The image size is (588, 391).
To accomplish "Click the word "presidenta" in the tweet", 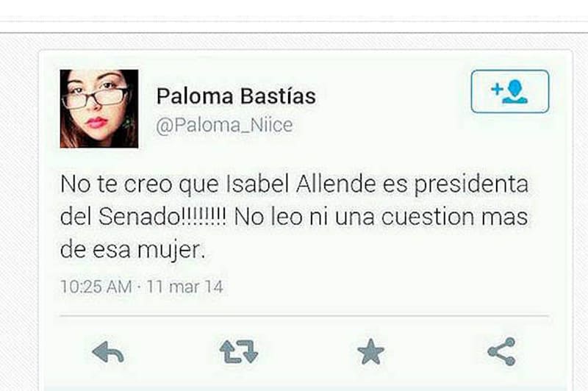I will pyautogui.click(x=471, y=185).
